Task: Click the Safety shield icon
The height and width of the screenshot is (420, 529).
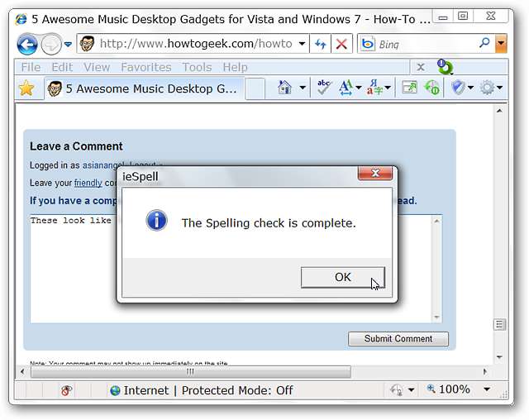Action: (458, 88)
